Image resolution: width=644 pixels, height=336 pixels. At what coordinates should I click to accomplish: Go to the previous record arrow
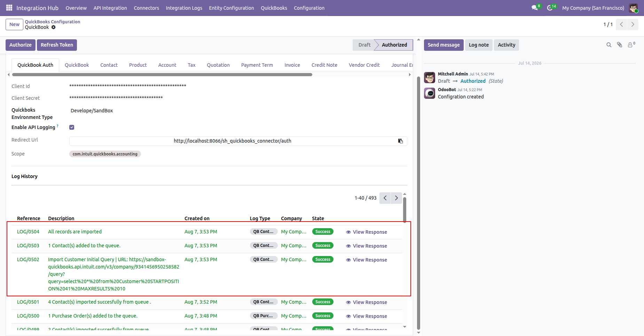[x=621, y=24]
